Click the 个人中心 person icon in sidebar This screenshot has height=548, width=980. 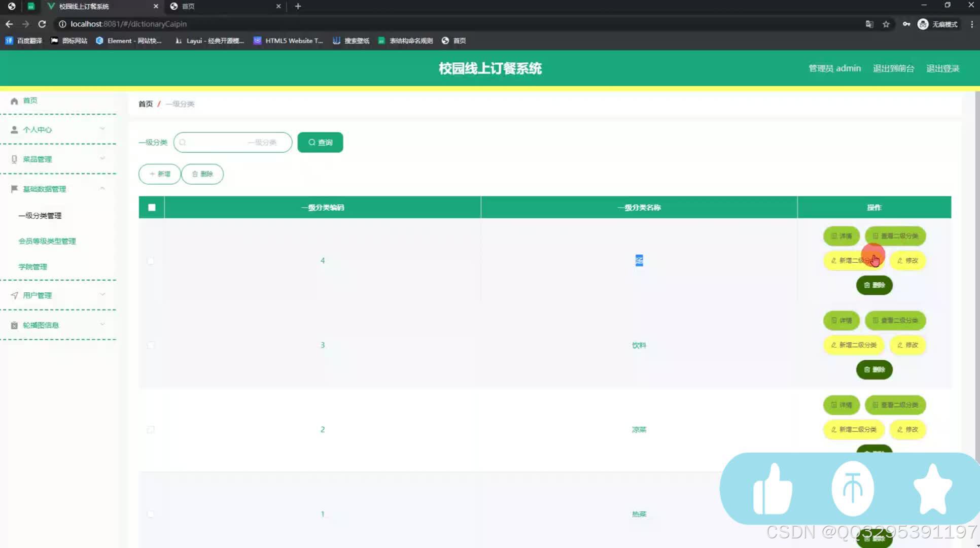[14, 130]
